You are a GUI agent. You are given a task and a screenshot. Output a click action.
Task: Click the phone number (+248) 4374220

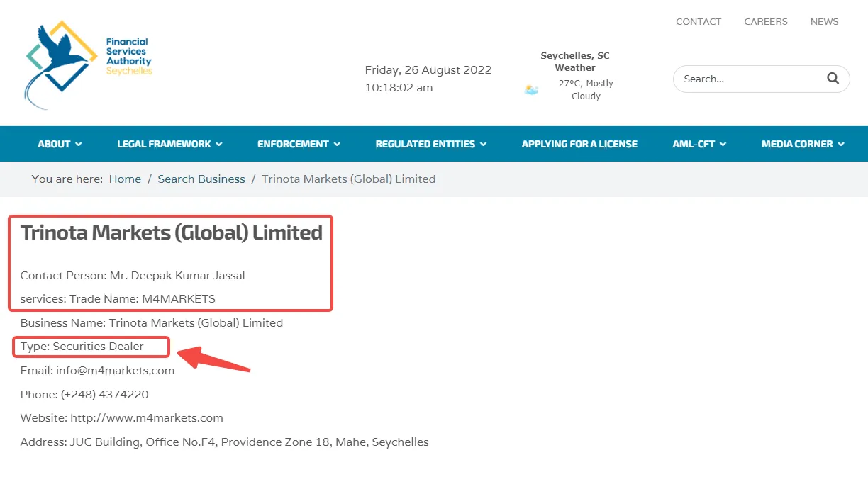click(105, 394)
